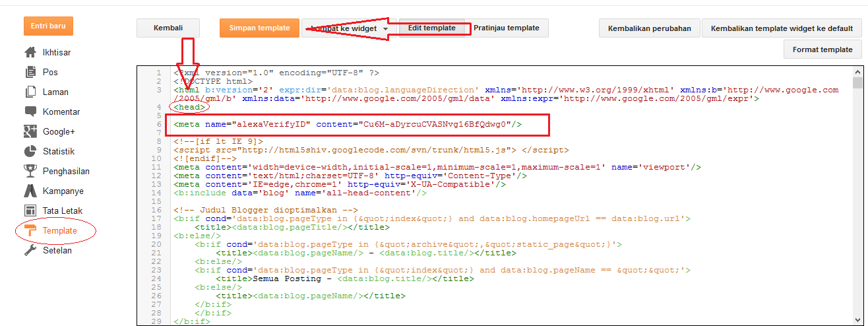Viewport: 868px width, 326px height.
Task: Go to the Pos section
Action: (x=50, y=73)
